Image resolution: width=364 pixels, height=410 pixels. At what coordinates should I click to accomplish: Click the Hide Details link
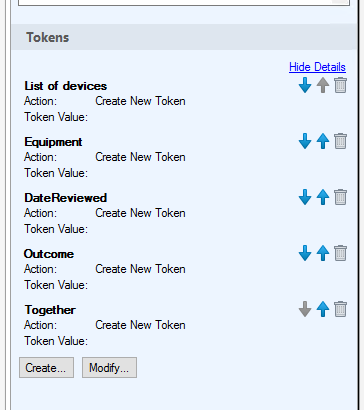coord(317,67)
